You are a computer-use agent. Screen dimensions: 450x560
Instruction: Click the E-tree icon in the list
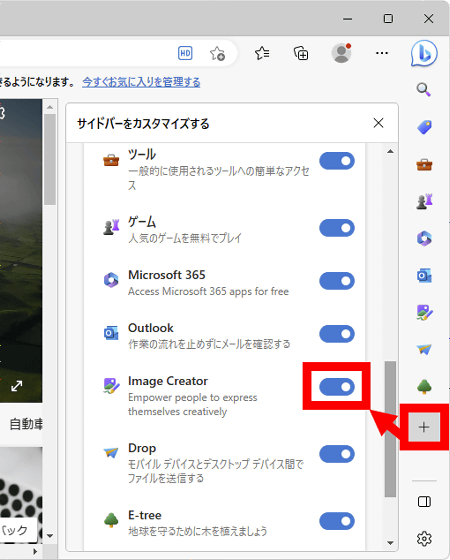pos(111,520)
